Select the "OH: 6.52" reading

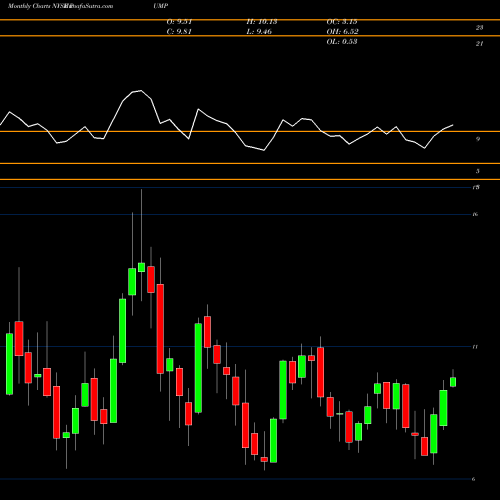[x=342, y=32]
